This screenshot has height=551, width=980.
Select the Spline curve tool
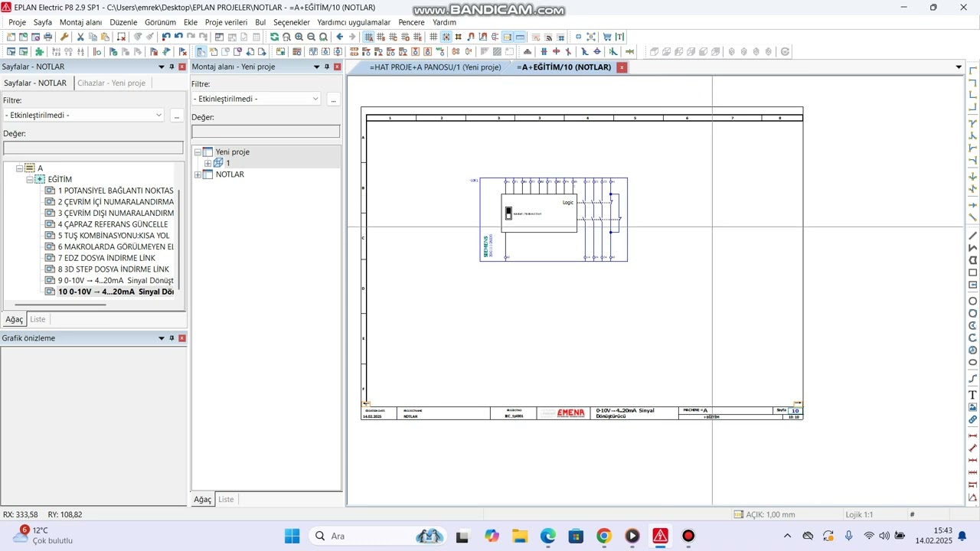click(973, 378)
